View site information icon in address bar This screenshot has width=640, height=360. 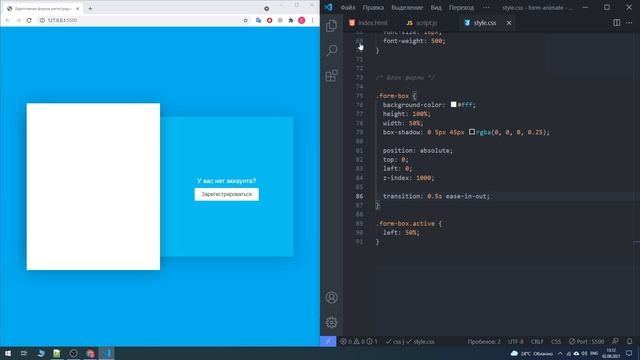(42, 20)
